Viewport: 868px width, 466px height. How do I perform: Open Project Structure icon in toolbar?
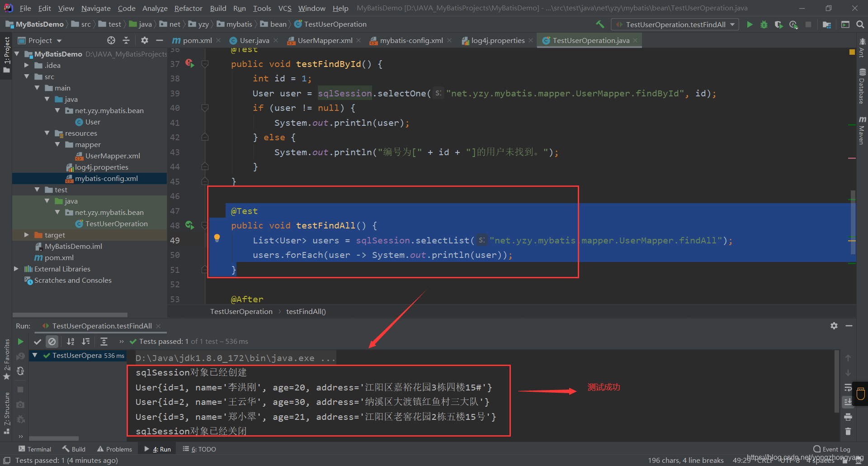[x=827, y=24]
